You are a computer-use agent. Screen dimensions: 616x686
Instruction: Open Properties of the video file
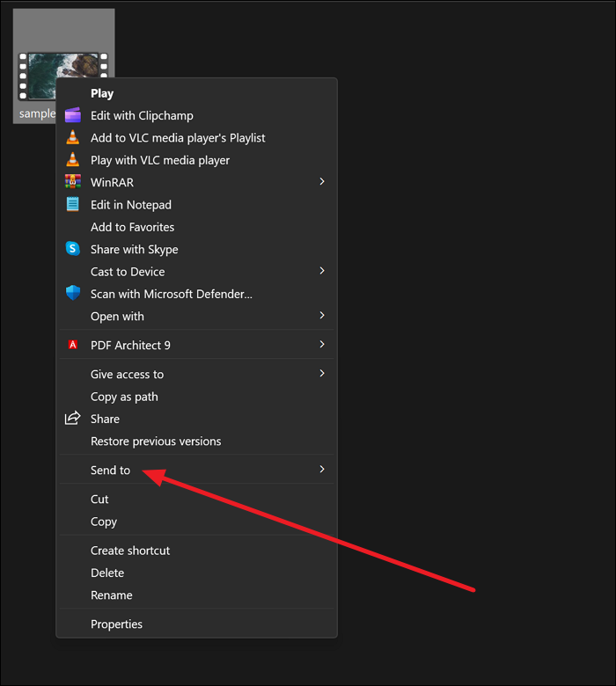point(116,624)
